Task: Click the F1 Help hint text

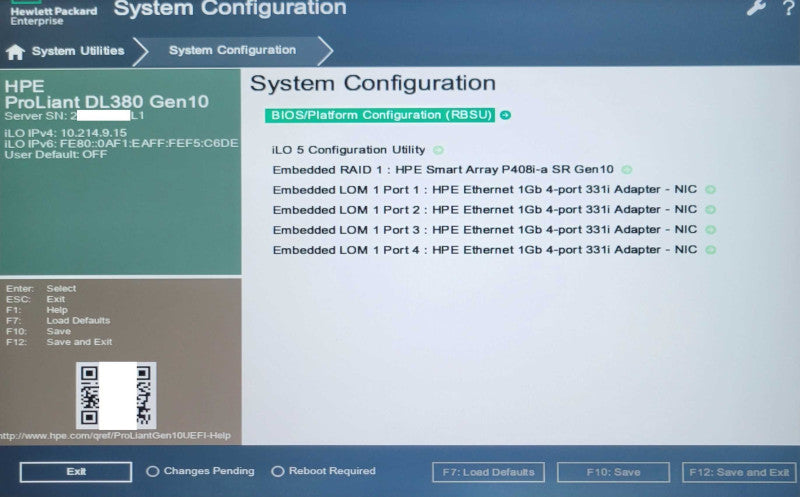Action: click(x=37, y=310)
